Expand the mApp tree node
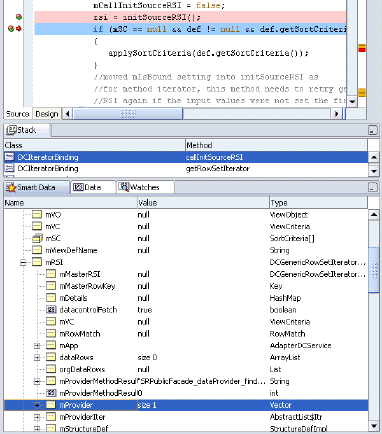Screen dimensions: 382x434 pos(37,346)
